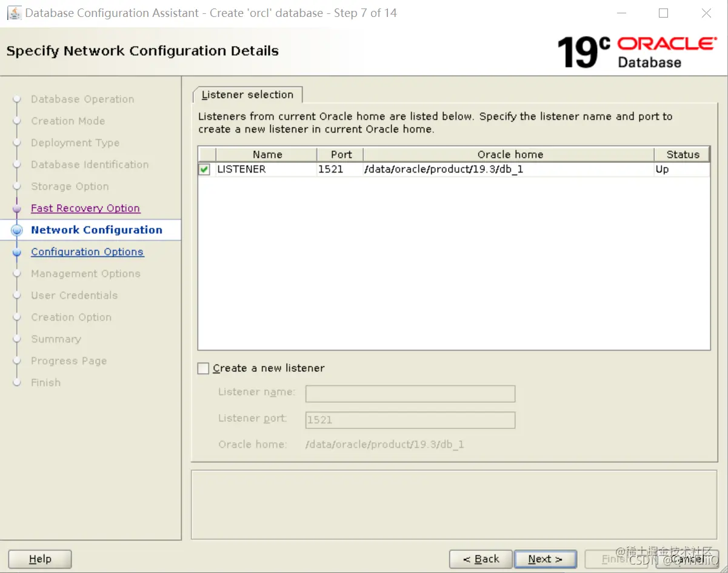This screenshot has height=573, width=728.
Task: Minimize the Database Configuration Assistant window
Action: pos(620,13)
